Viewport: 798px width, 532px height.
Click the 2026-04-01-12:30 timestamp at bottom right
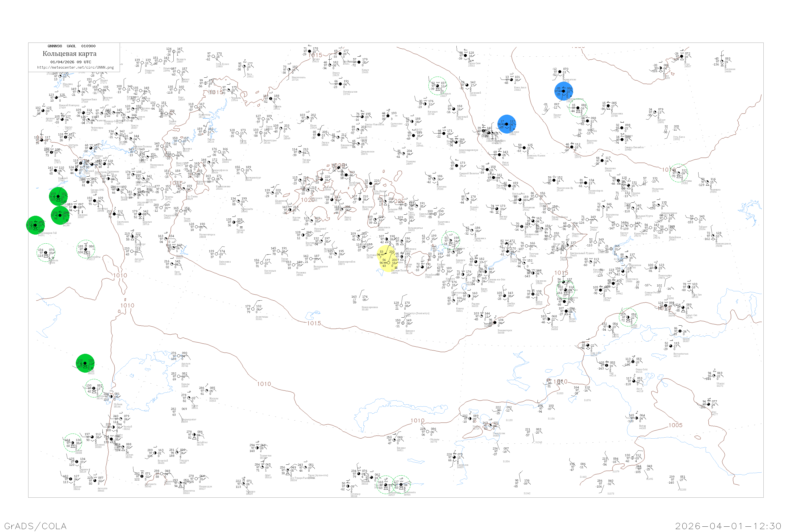(x=728, y=526)
